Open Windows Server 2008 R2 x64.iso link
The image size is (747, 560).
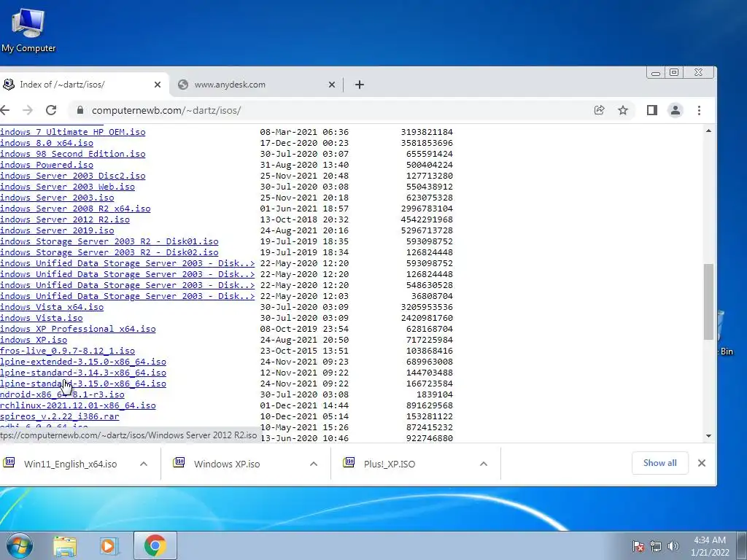point(75,209)
